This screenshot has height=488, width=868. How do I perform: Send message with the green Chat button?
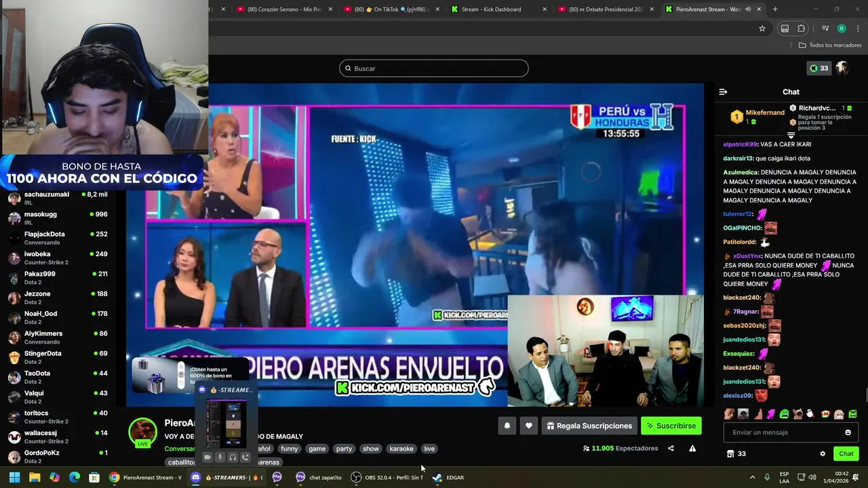(846, 454)
